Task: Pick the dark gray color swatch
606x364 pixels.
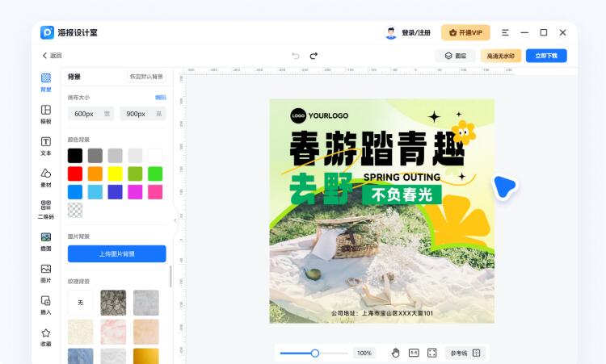Action: (95, 156)
